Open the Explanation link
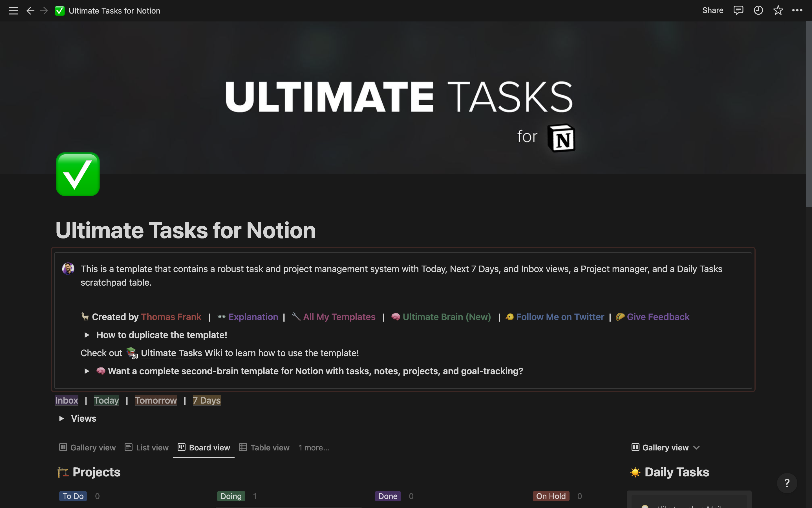812x508 pixels. pos(253,317)
